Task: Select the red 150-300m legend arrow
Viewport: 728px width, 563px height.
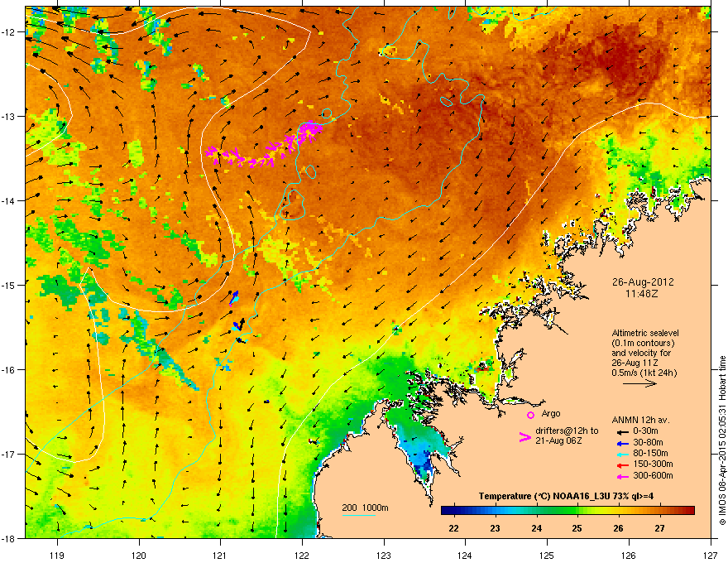Action: (621, 465)
